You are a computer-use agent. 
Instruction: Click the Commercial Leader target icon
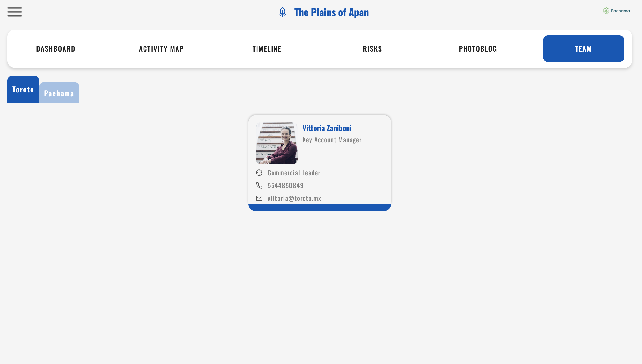pyautogui.click(x=259, y=173)
